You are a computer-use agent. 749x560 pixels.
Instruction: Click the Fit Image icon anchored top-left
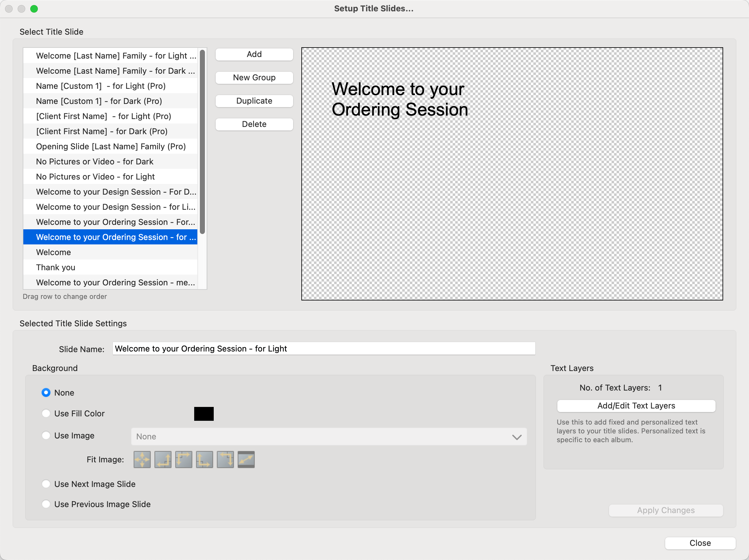point(183,460)
